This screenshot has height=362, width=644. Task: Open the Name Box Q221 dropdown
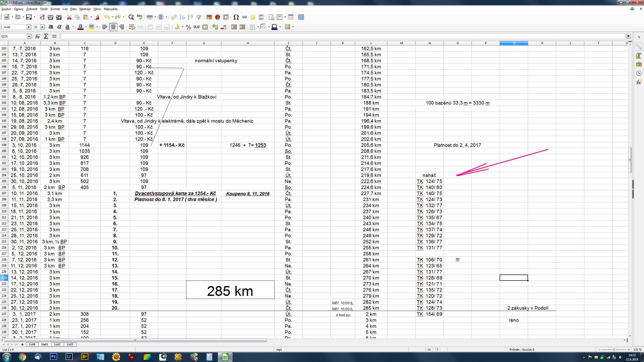click(x=29, y=36)
